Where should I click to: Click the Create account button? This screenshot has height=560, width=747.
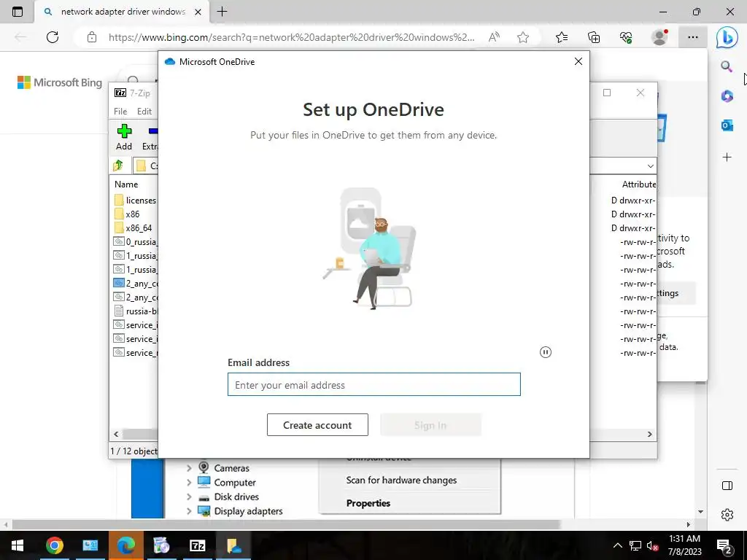pyautogui.click(x=317, y=425)
